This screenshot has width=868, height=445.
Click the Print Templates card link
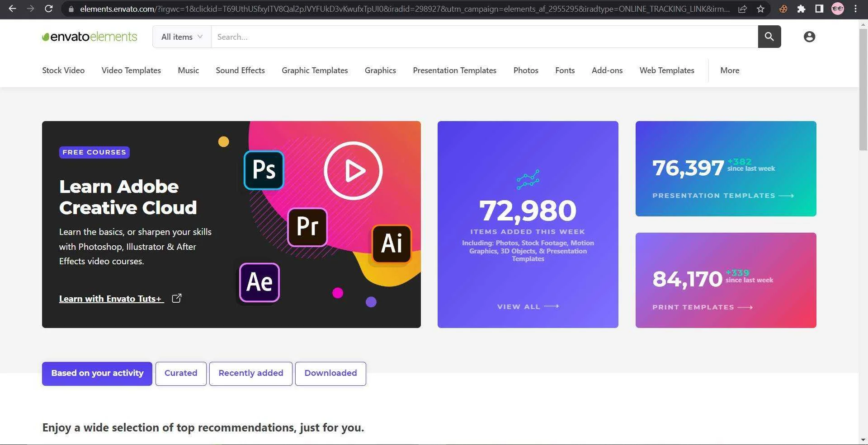tap(693, 307)
